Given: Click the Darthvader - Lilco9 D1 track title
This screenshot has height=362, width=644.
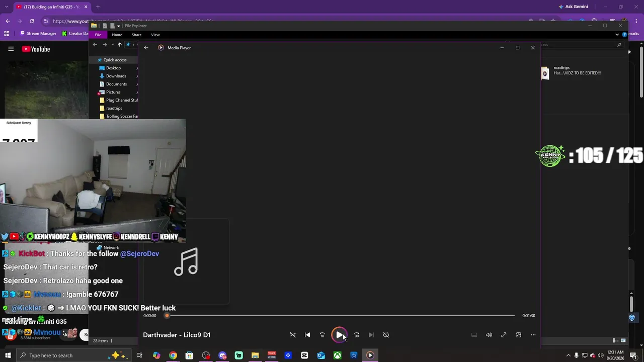Looking at the screenshot, I should [177, 335].
